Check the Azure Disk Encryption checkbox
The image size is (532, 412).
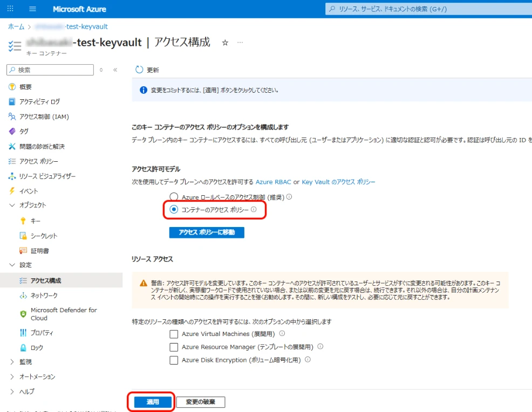click(x=174, y=360)
